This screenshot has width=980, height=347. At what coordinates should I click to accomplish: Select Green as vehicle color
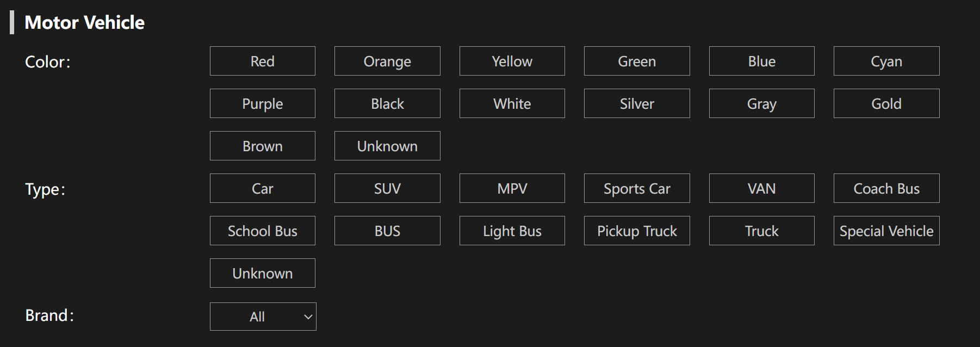[637, 61]
